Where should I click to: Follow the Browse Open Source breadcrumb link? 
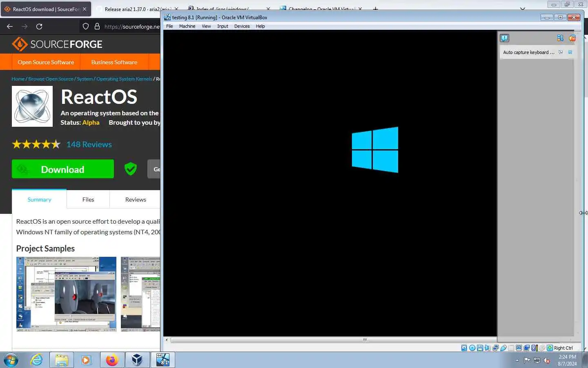51,79
